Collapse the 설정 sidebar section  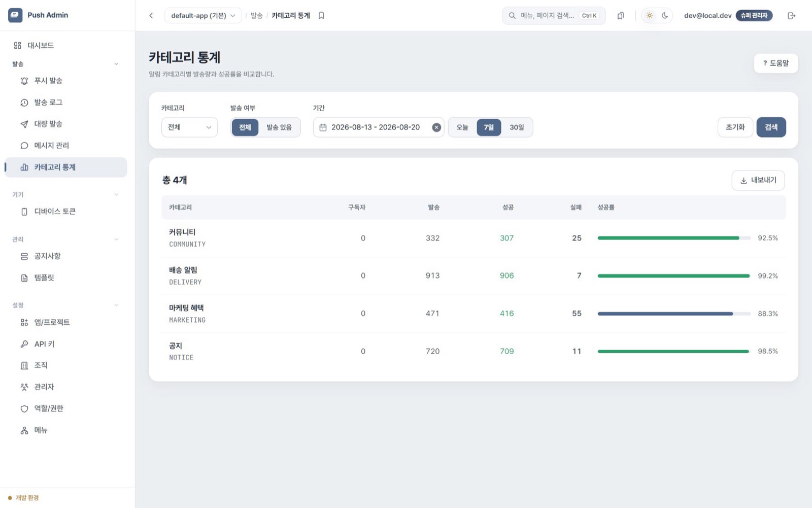116,305
